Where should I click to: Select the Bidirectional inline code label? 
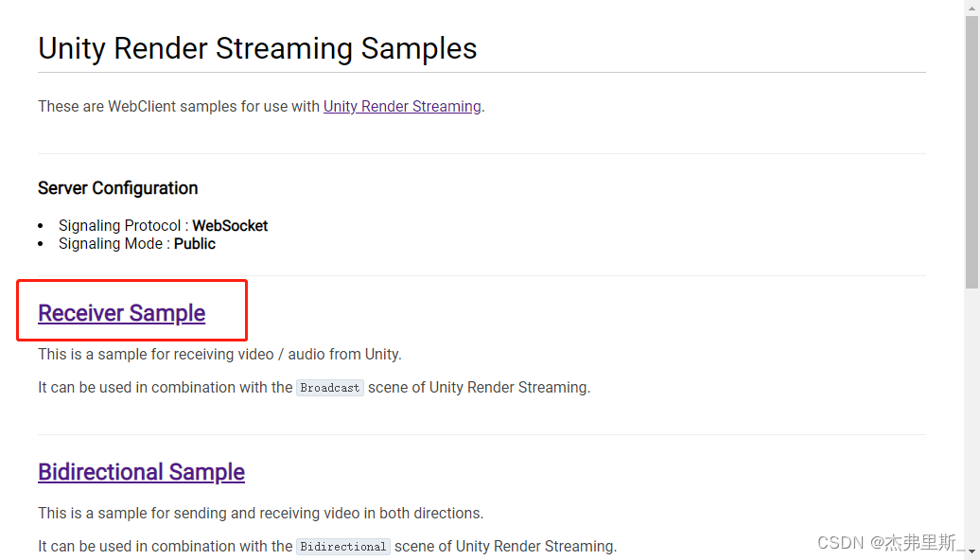[x=342, y=546]
